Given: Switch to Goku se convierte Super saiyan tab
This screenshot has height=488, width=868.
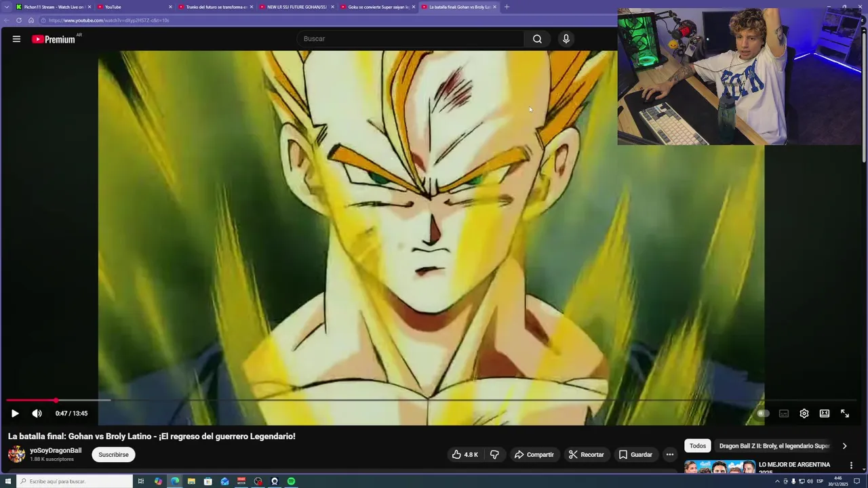Looking at the screenshot, I should pos(378,7).
